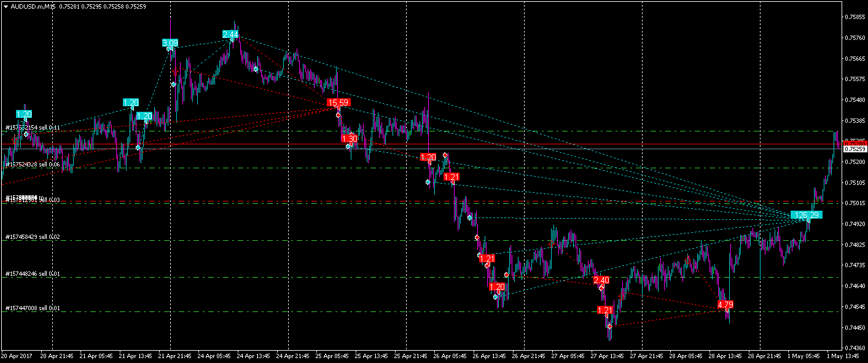Select order line #157447008 sell 0.01
Screen dimensions: 868x363
click(x=32, y=308)
